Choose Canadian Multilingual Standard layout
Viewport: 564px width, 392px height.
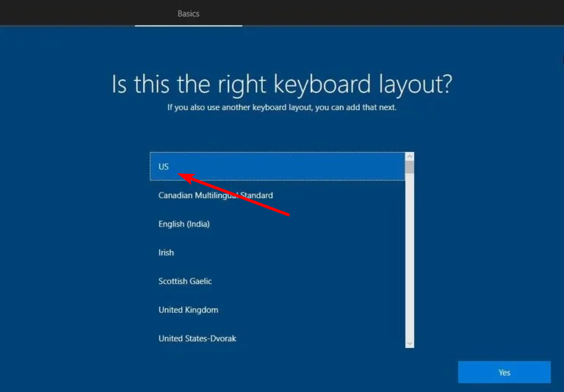[278, 195]
